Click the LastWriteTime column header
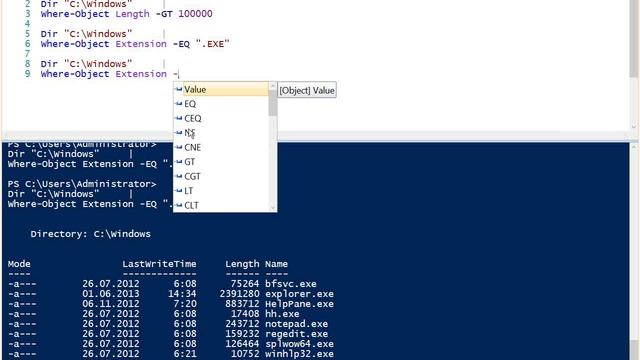 [x=159, y=264]
